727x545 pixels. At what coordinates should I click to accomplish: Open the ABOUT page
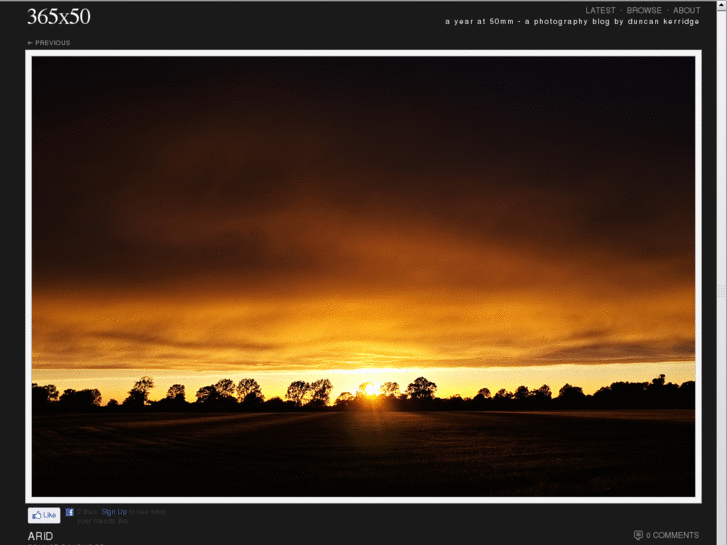(x=686, y=10)
